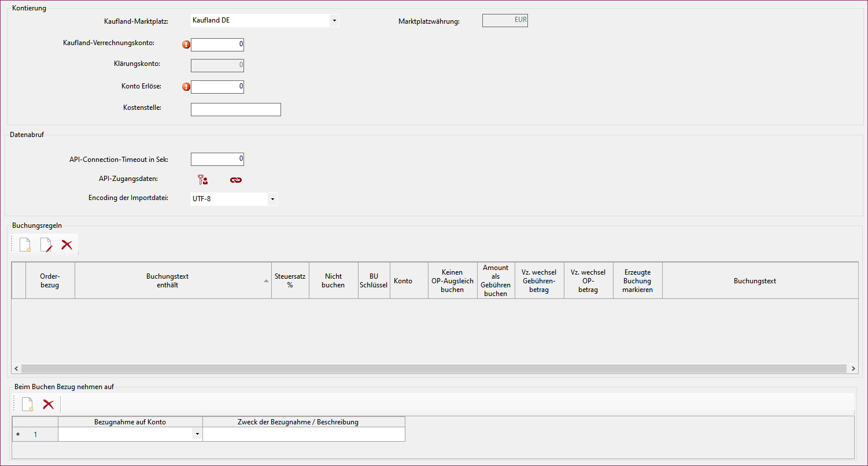
Task: Click the Nicht buchen column header
Action: (334, 280)
